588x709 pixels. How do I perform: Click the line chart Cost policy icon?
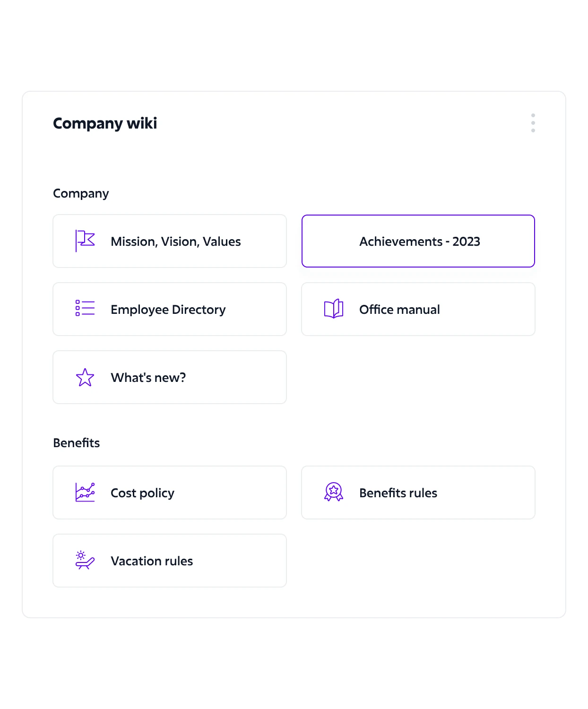pyautogui.click(x=85, y=493)
